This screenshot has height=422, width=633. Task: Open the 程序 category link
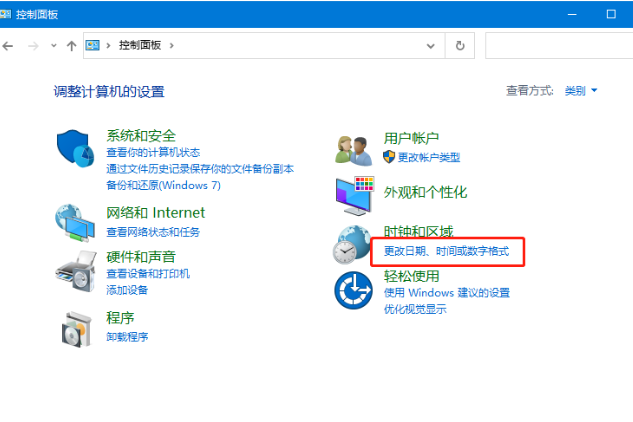120,318
